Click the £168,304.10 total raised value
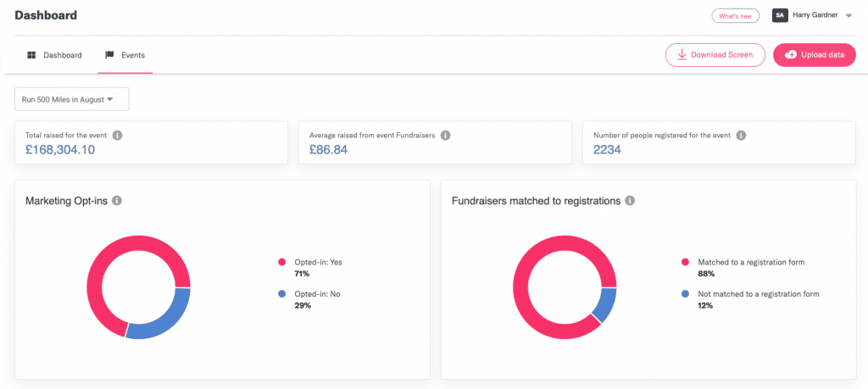The height and width of the screenshot is (389, 868). click(x=59, y=150)
